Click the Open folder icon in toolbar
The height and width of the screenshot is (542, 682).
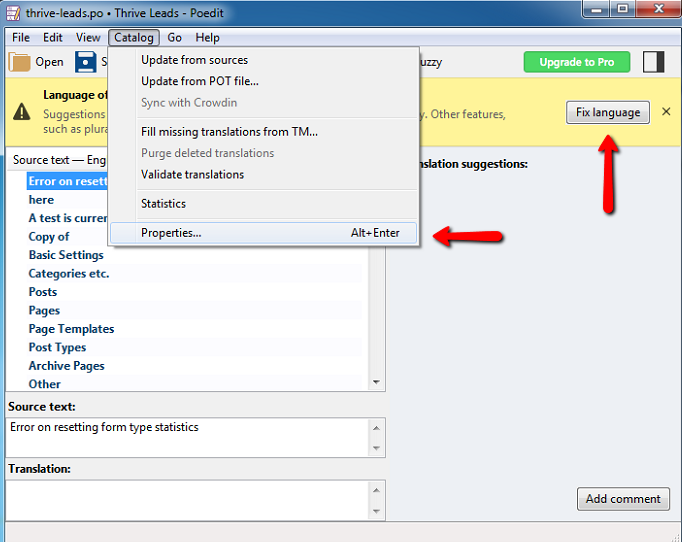(20, 62)
